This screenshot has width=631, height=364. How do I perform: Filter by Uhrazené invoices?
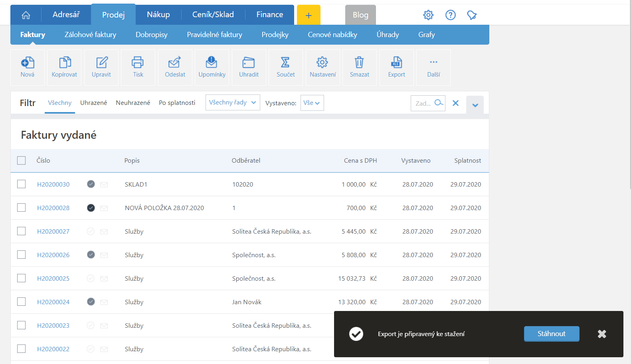click(94, 103)
